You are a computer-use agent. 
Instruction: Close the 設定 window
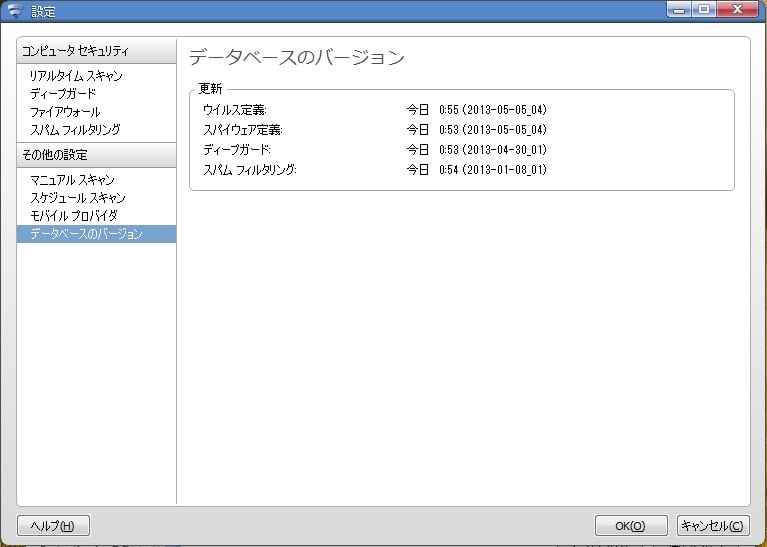[737, 9]
